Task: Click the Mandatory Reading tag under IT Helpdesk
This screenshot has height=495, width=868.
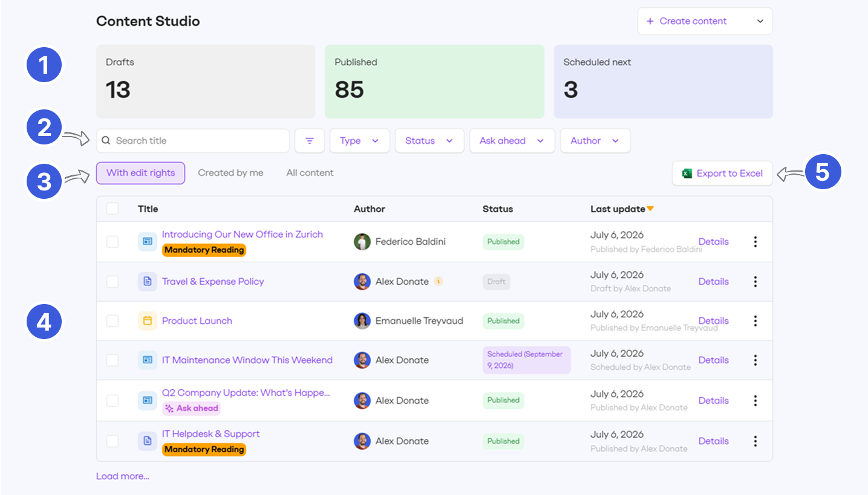Action: coord(204,450)
